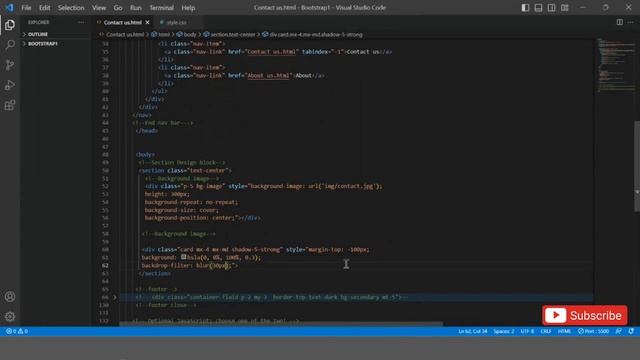Click the feedback icon in status bar

pos(619,331)
